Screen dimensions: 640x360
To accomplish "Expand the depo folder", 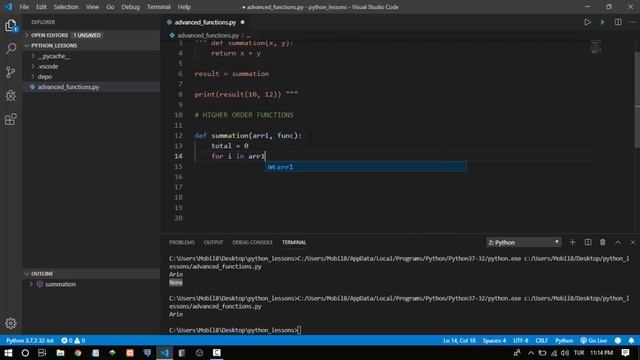I will (x=91, y=76).
